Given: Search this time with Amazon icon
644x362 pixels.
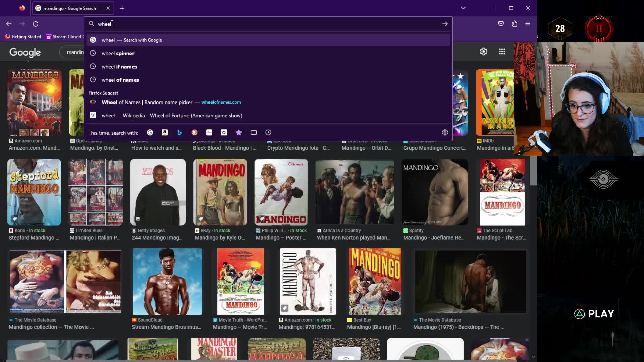Looking at the screenshot, I should pyautogui.click(x=165, y=133).
